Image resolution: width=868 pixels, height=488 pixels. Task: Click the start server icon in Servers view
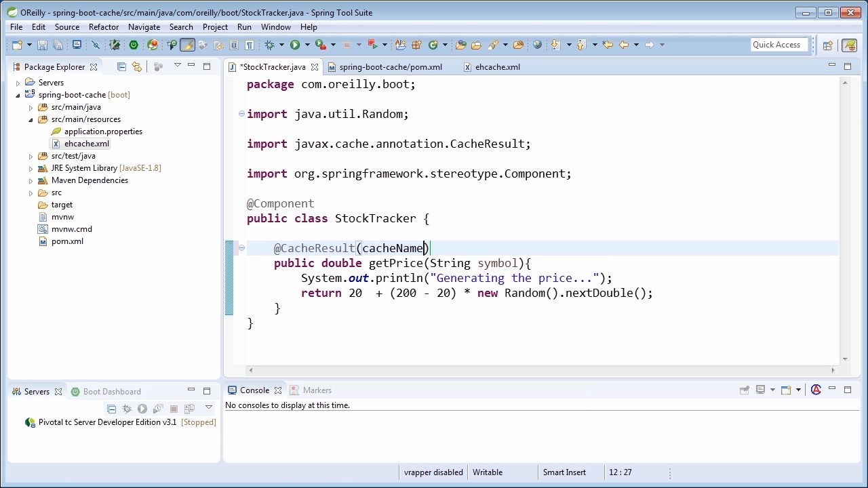[x=142, y=409]
